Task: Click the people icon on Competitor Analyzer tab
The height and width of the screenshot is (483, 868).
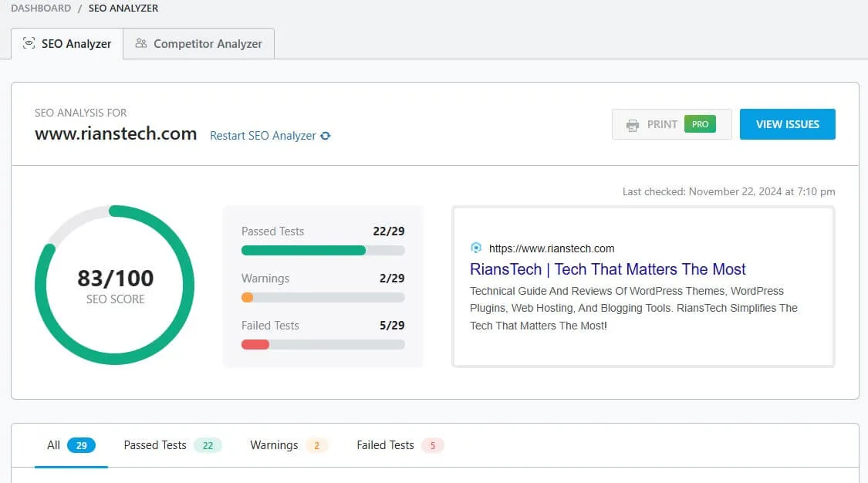Action: (x=141, y=44)
